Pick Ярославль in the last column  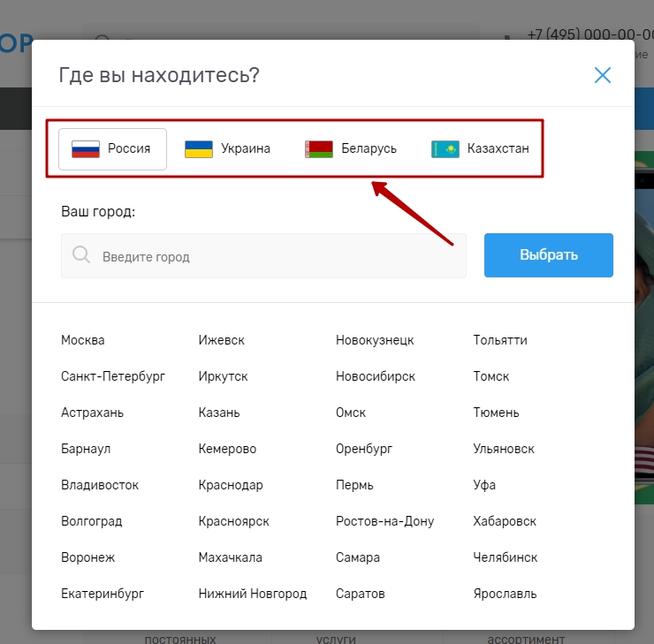point(505,594)
